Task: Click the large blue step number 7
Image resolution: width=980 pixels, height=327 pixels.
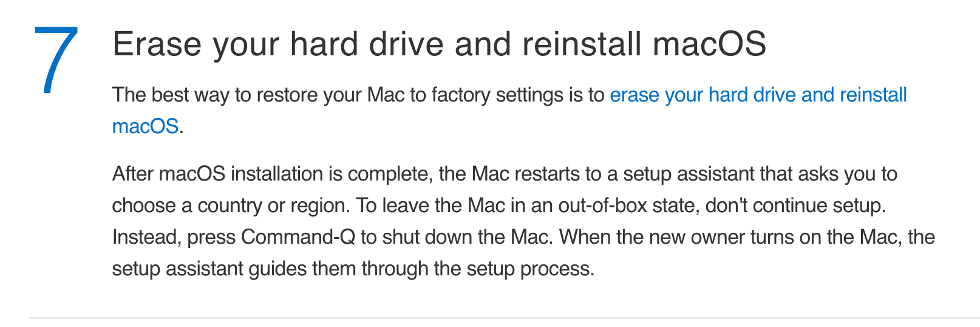Action: pos(56,60)
